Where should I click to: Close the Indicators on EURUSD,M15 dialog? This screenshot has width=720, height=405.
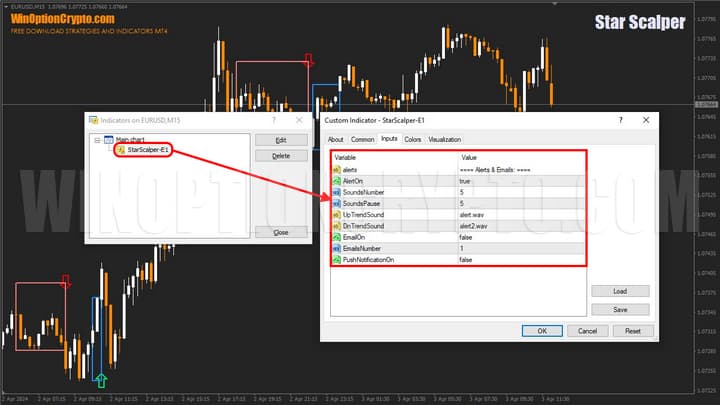click(x=299, y=120)
